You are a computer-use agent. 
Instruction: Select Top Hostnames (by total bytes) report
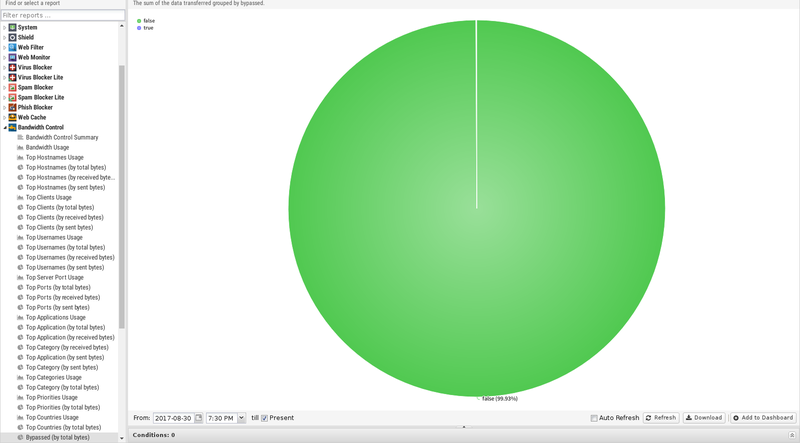(66, 167)
